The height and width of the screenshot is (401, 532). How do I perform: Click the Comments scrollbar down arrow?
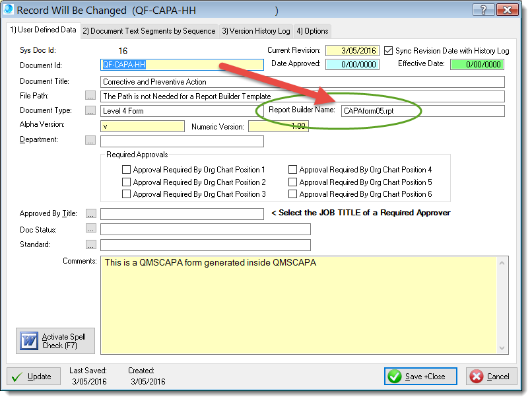point(504,348)
